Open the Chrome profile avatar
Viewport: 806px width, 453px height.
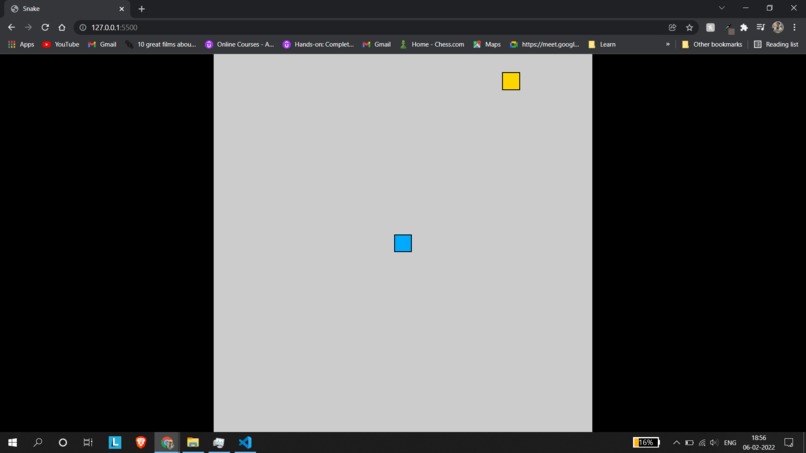778,27
